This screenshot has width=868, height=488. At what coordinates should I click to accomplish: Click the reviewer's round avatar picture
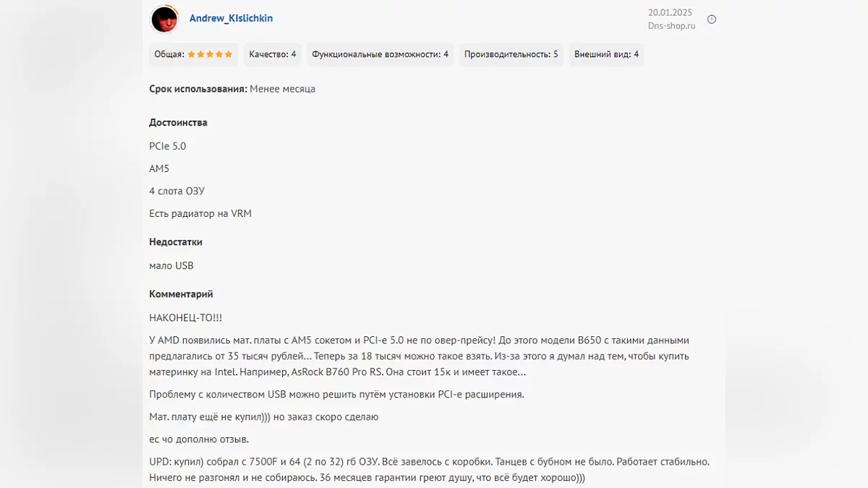164,20
